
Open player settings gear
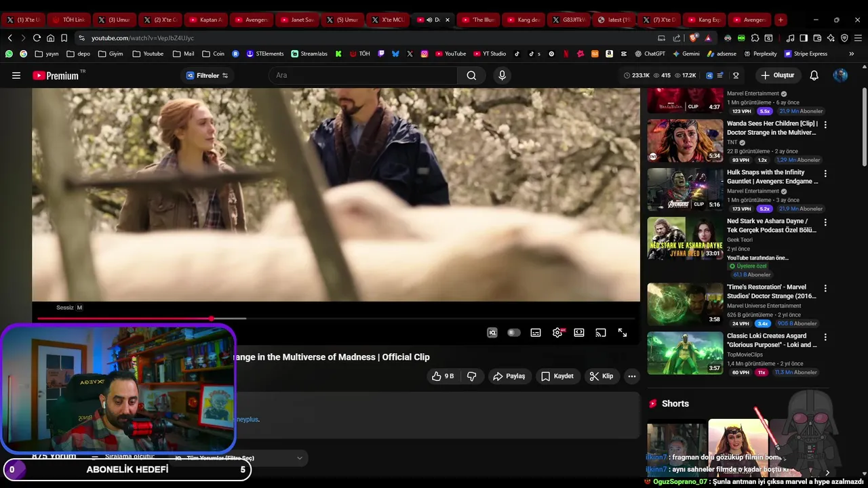coord(557,333)
